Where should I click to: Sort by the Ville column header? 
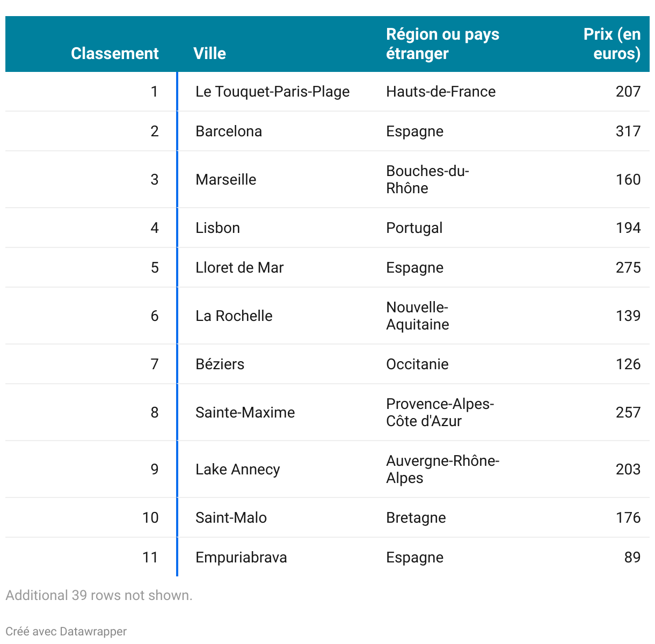pos(209,54)
